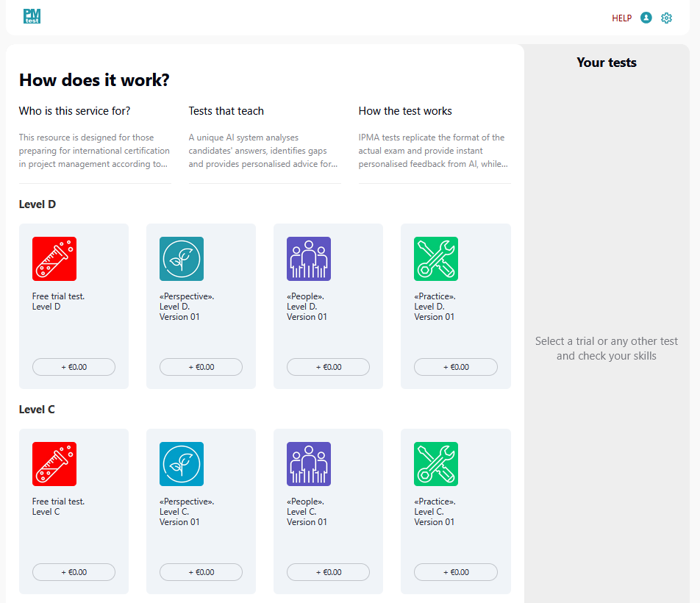Select the Level D free trial flask icon
This screenshot has width=700, height=603.
pyautogui.click(x=54, y=259)
